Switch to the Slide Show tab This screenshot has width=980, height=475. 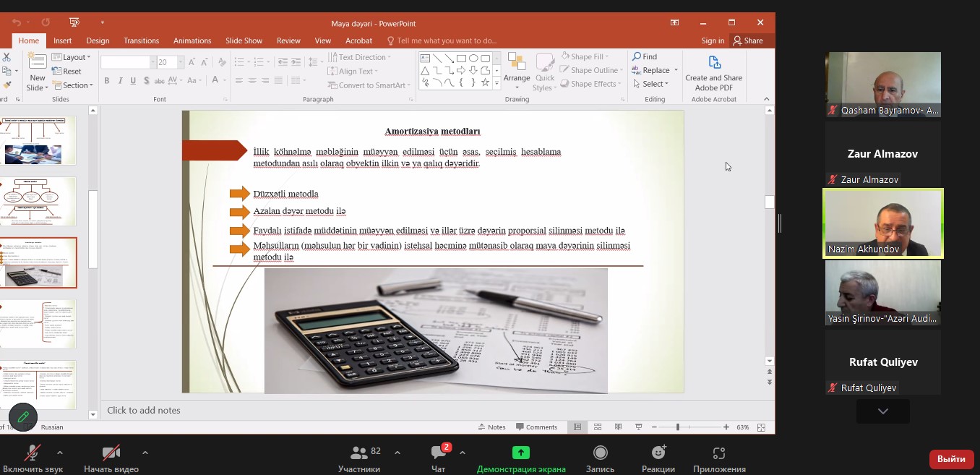click(x=244, y=41)
